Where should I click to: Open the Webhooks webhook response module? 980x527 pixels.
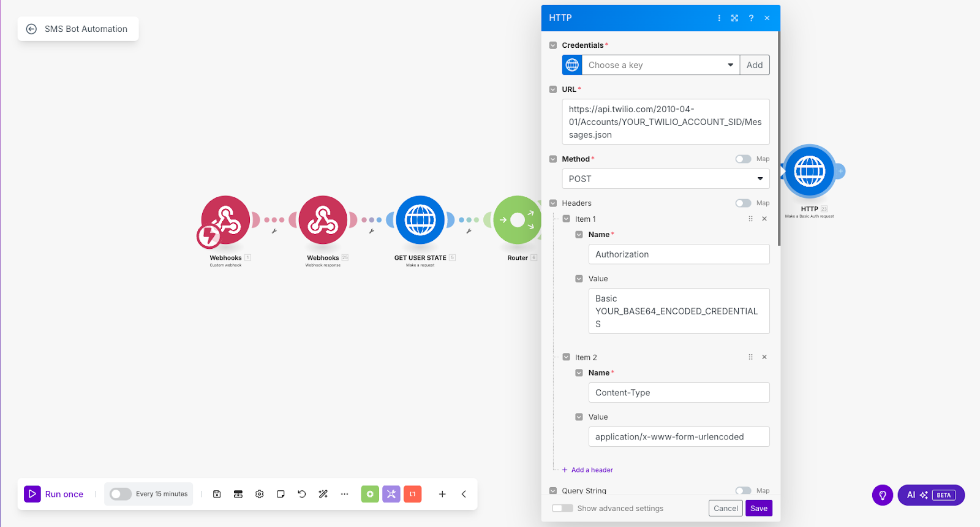(x=323, y=220)
